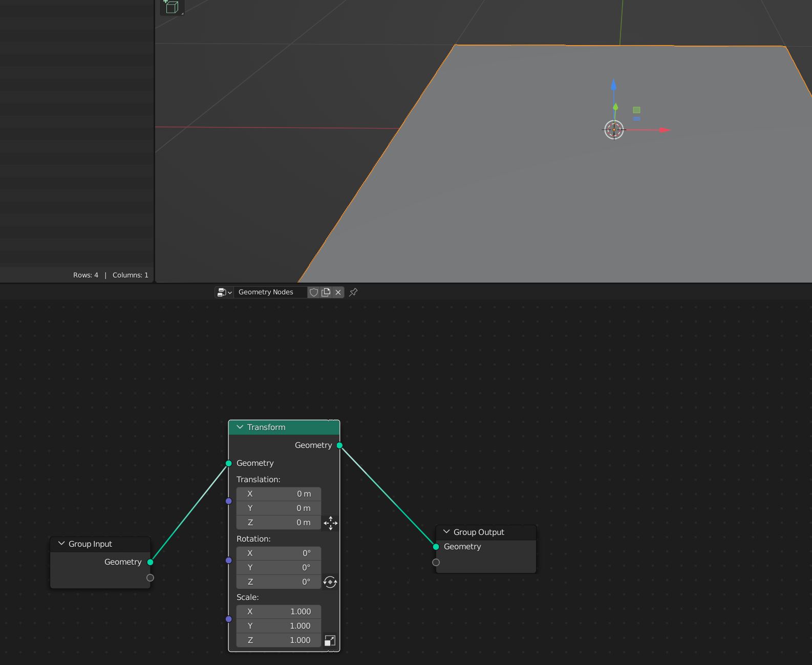Click the Translation vector input socket
The width and height of the screenshot is (812, 665).
[229, 501]
